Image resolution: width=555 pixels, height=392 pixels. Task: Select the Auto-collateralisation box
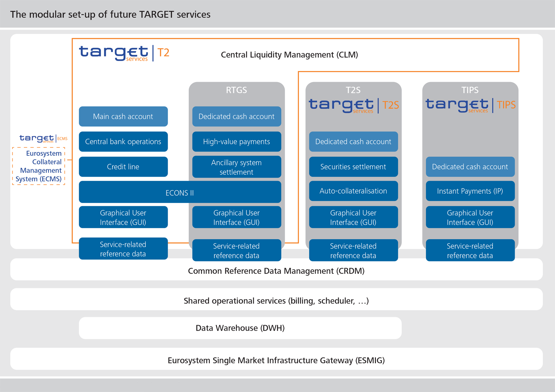click(353, 191)
